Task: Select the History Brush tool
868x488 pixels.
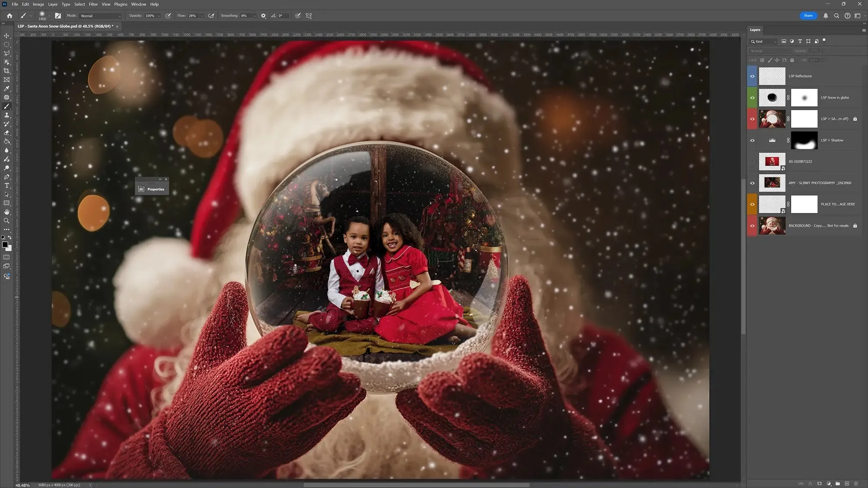Action: pyautogui.click(x=7, y=124)
